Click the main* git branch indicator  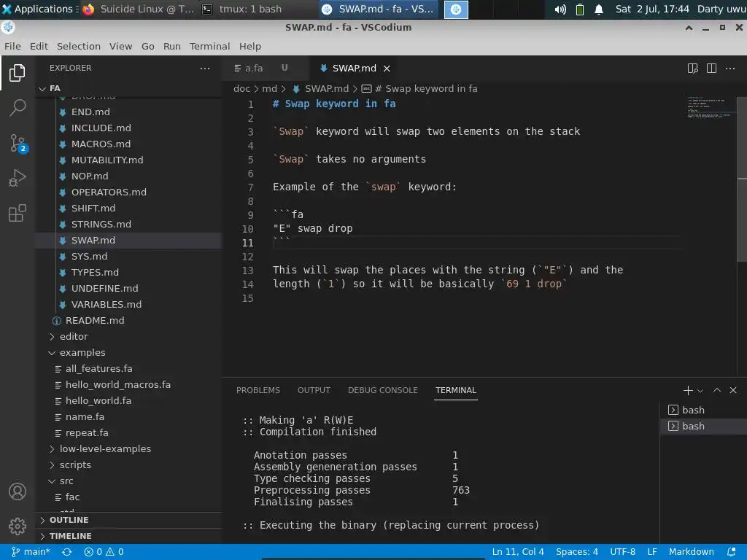point(31,552)
